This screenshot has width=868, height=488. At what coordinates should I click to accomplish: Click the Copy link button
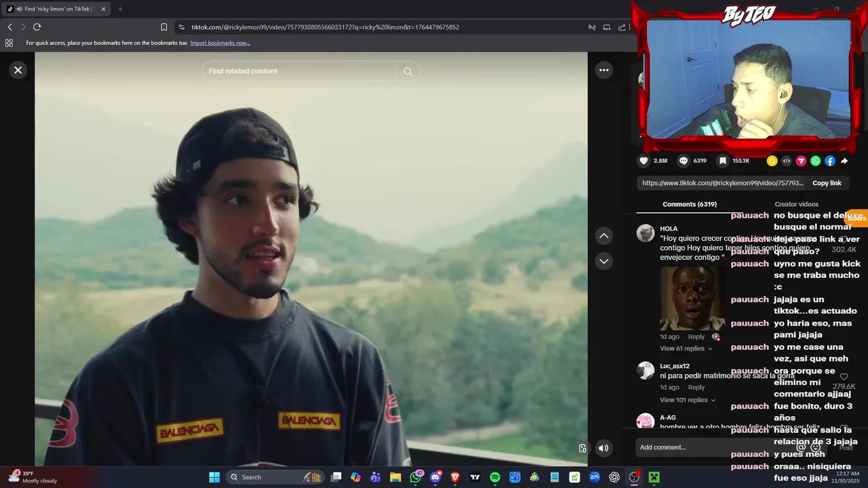click(x=827, y=183)
